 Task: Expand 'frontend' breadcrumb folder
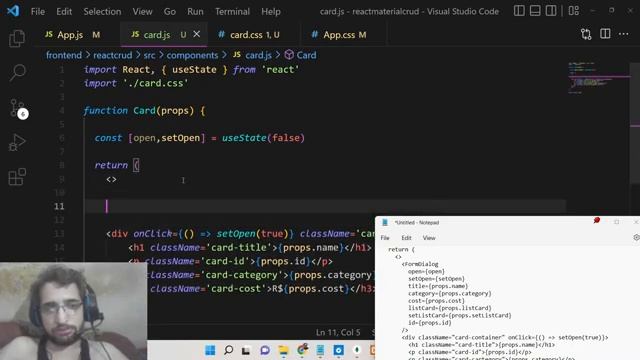click(64, 55)
